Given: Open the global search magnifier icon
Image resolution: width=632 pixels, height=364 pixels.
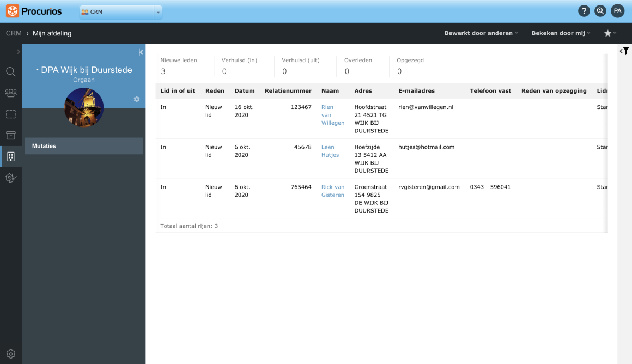Looking at the screenshot, I should tap(600, 11).
